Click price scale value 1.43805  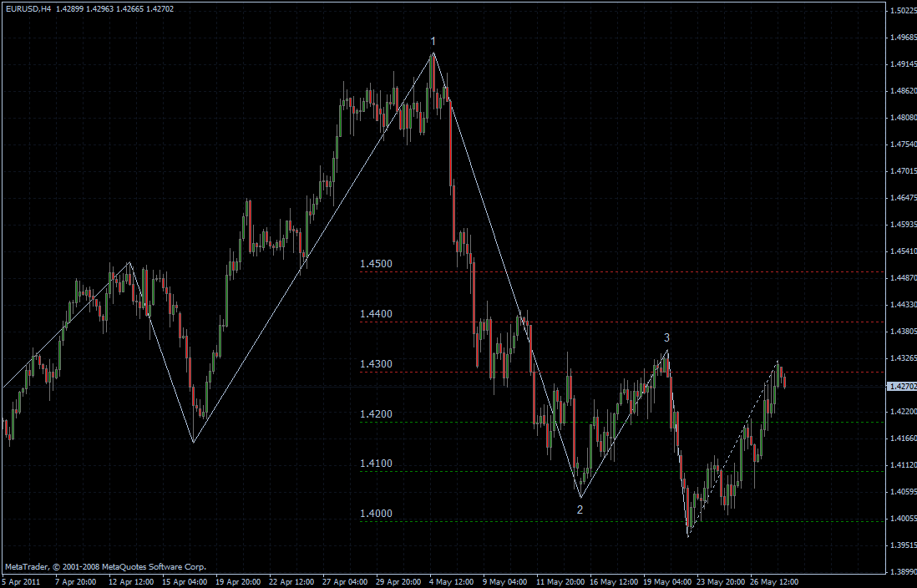904,332
